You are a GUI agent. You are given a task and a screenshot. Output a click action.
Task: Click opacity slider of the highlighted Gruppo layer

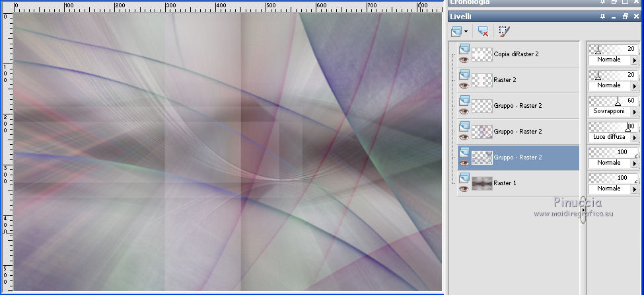pyautogui.click(x=613, y=153)
